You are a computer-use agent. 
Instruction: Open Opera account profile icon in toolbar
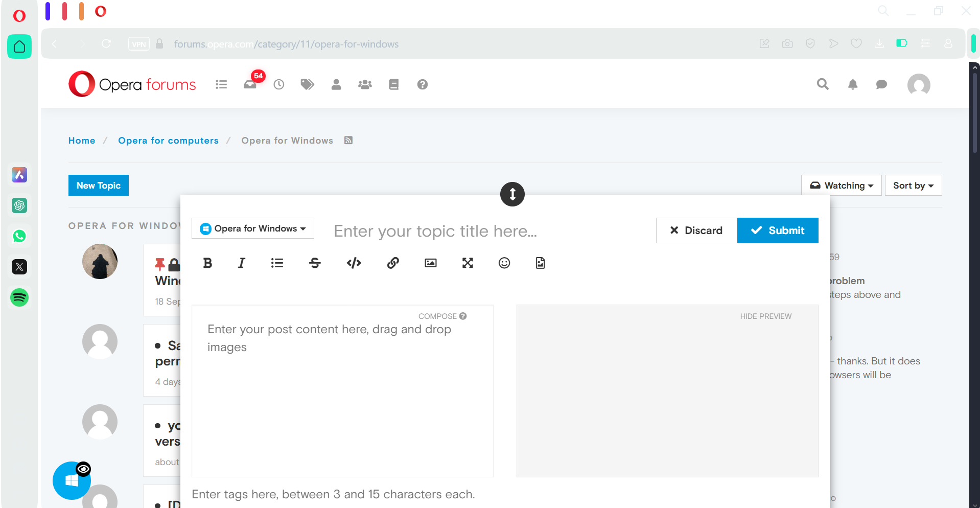click(948, 43)
